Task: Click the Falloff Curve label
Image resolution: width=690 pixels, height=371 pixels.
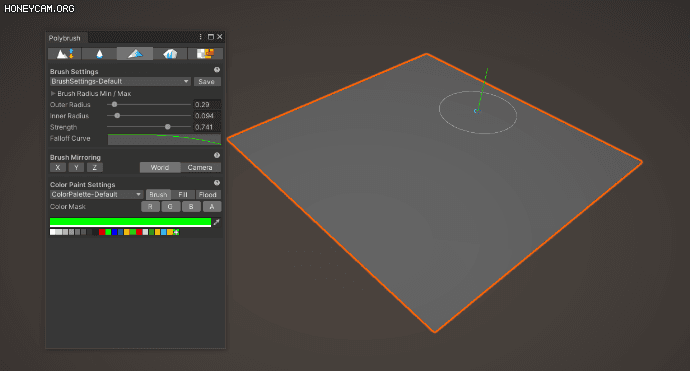Action: pos(70,138)
